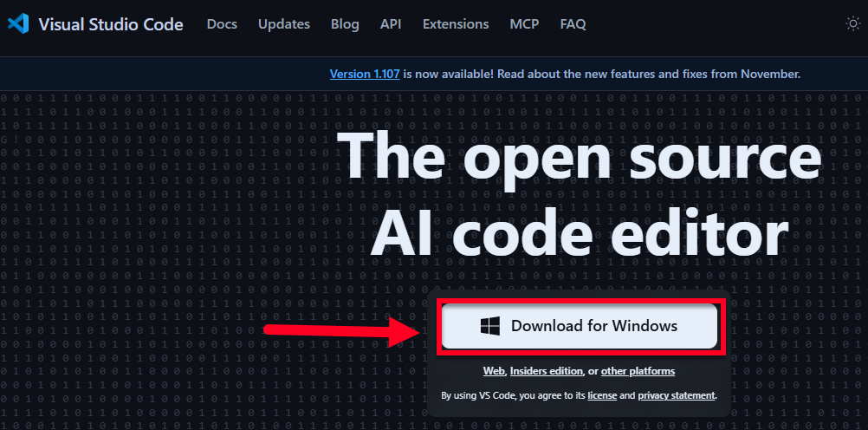Toggle the light/dark theme sun icon
The width and height of the screenshot is (868, 430).
coord(852,24)
